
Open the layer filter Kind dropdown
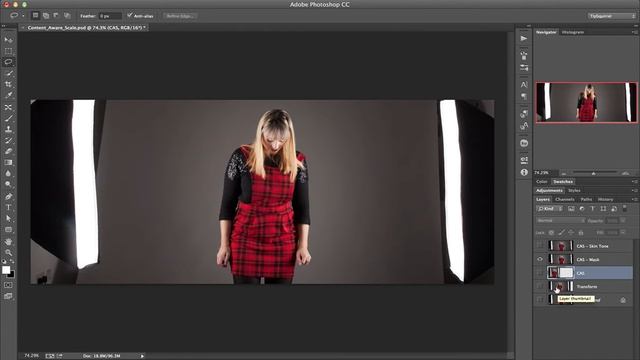[x=550, y=209]
